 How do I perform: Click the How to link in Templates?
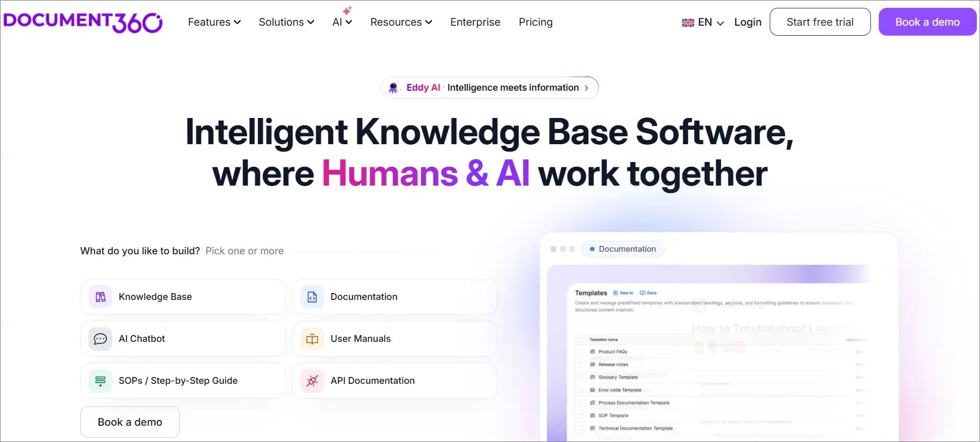623,293
